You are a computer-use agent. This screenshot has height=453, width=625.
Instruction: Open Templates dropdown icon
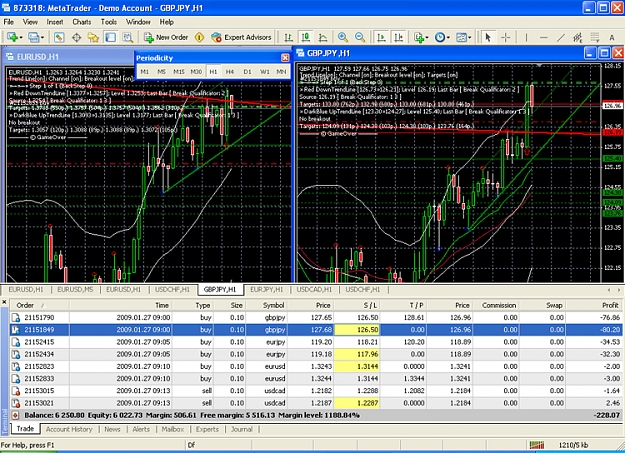pyautogui.click(x=463, y=37)
